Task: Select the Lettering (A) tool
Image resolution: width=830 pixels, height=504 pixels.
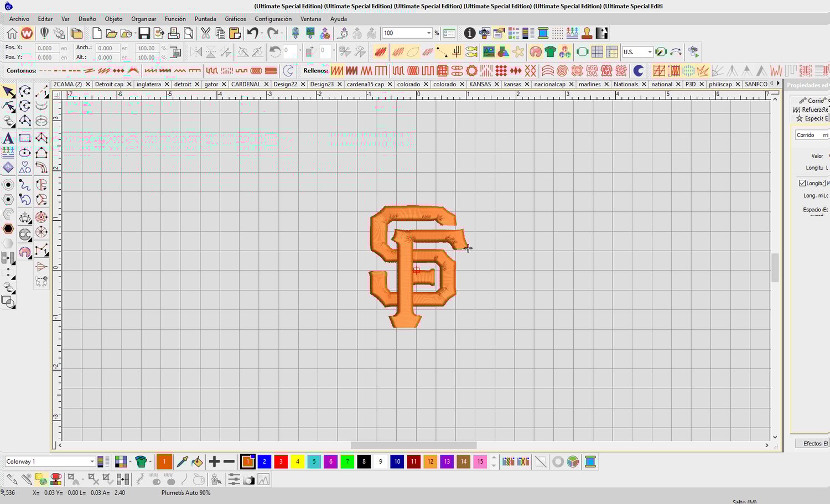Action: 8,138
